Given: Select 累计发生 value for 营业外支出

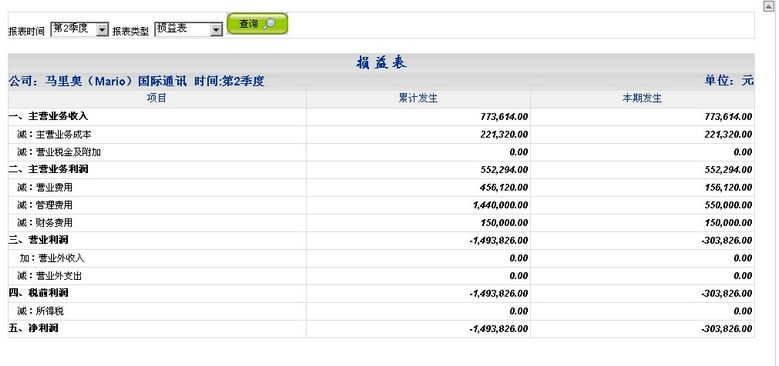Looking at the screenshot, I should 519,276.
